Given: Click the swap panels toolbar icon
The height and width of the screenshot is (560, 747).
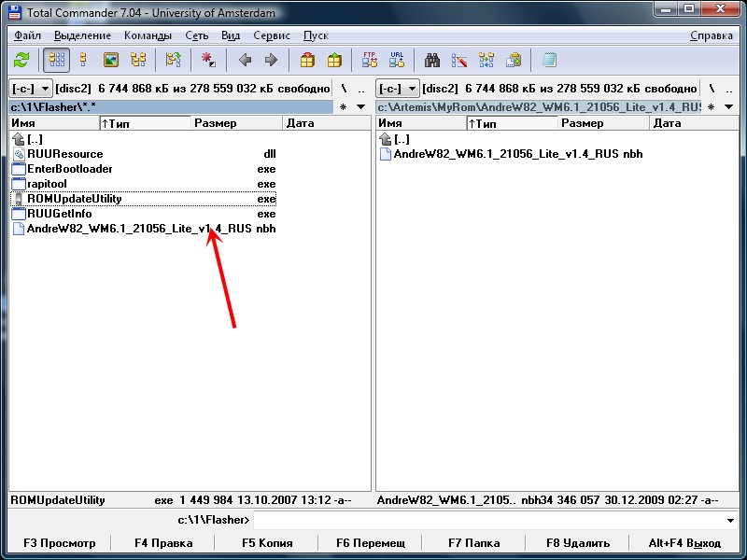Looking at the screenshot, I should pos(173,60).
